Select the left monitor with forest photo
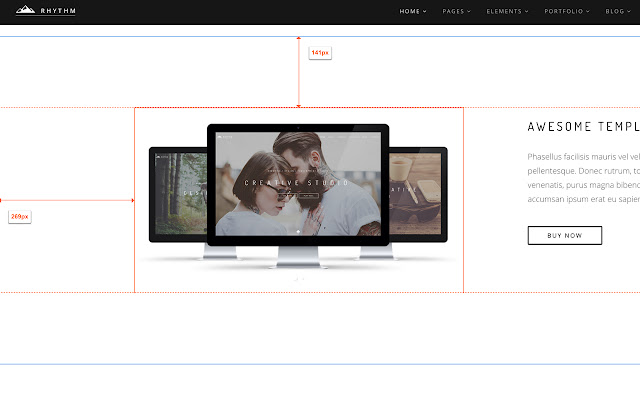This screenshot has height=400, width=640. point(177,193)
